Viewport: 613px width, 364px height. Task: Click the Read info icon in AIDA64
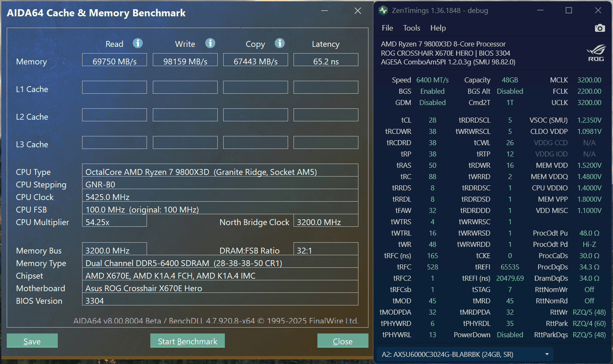[138, 43]
